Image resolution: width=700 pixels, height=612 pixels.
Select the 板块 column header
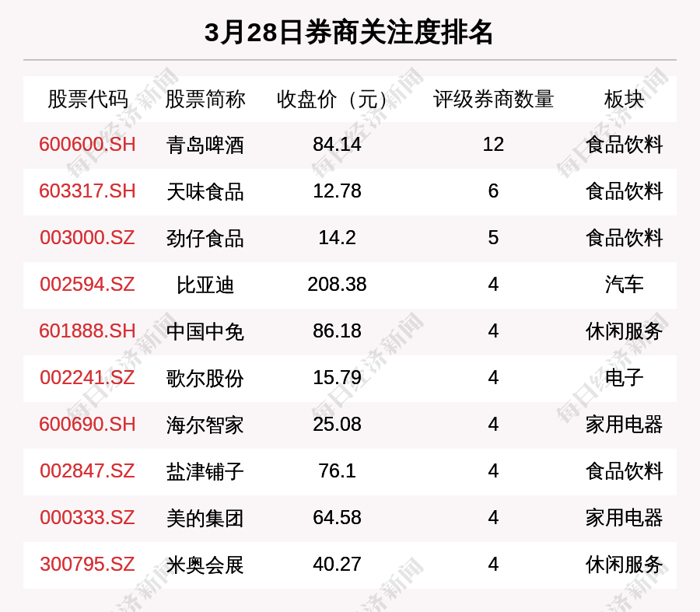click(624, 99)
